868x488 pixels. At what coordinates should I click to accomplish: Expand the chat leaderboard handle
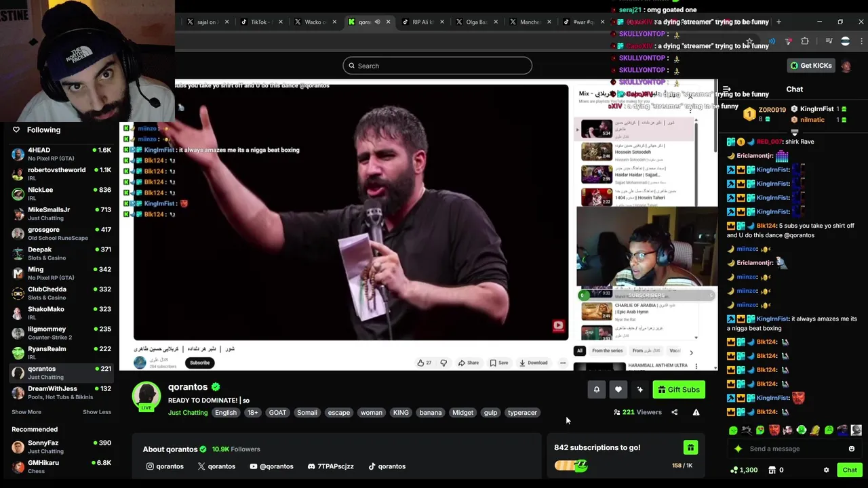[794, 132]
